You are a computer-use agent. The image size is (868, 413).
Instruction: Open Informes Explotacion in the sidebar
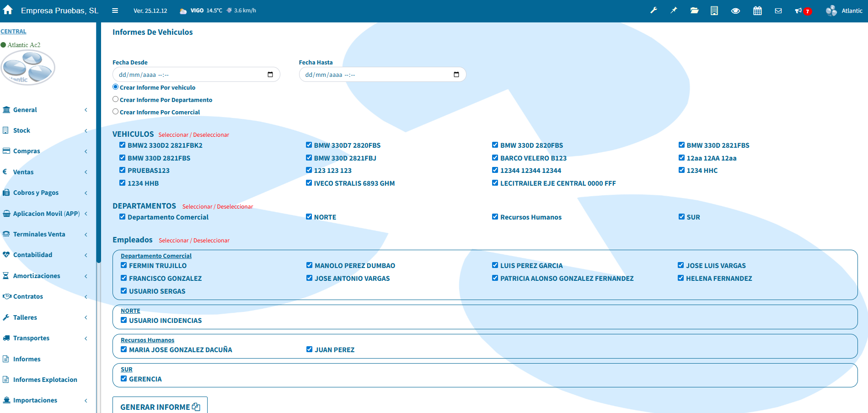pyautogui.click(x=45, y=380)
